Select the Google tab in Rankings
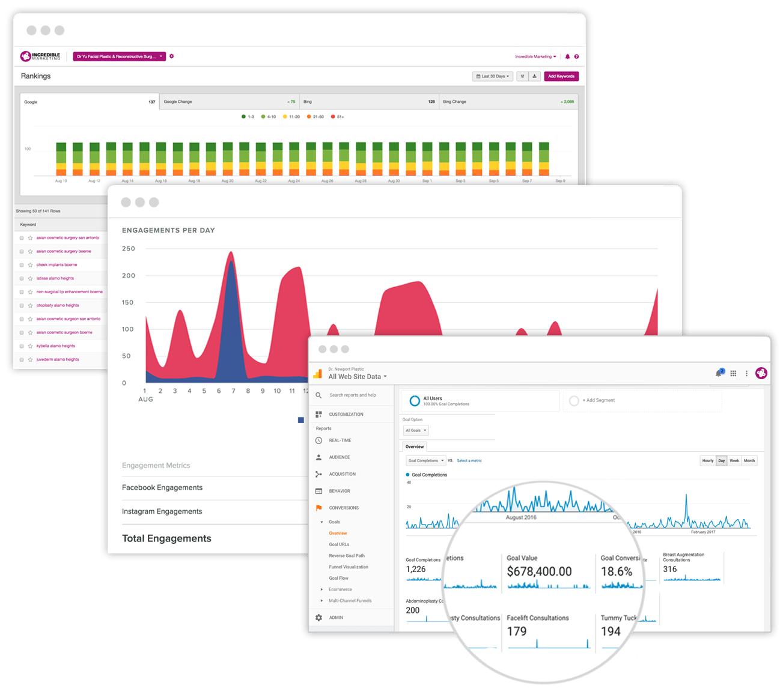Screen dimensions: 783x700 pyautogui.click(x=90, y=102)
